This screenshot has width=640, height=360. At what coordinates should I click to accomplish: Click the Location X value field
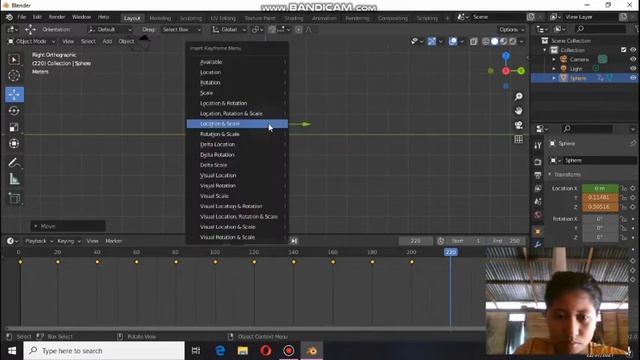click(x=600, y=188)
